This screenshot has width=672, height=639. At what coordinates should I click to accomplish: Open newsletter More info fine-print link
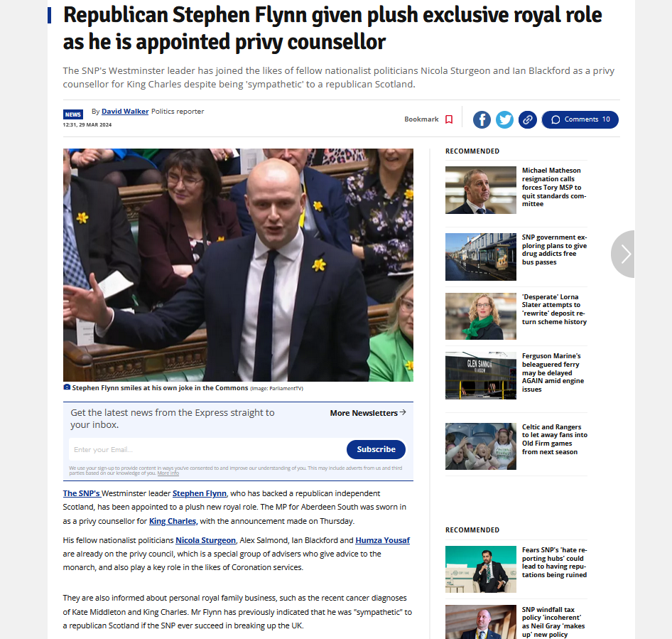(168, 473)
